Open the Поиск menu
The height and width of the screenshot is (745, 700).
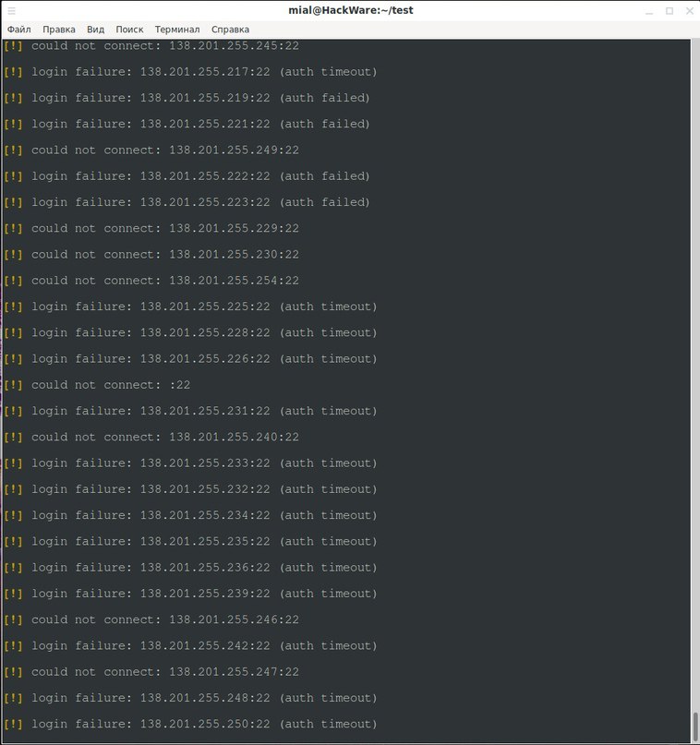point(129,30)
